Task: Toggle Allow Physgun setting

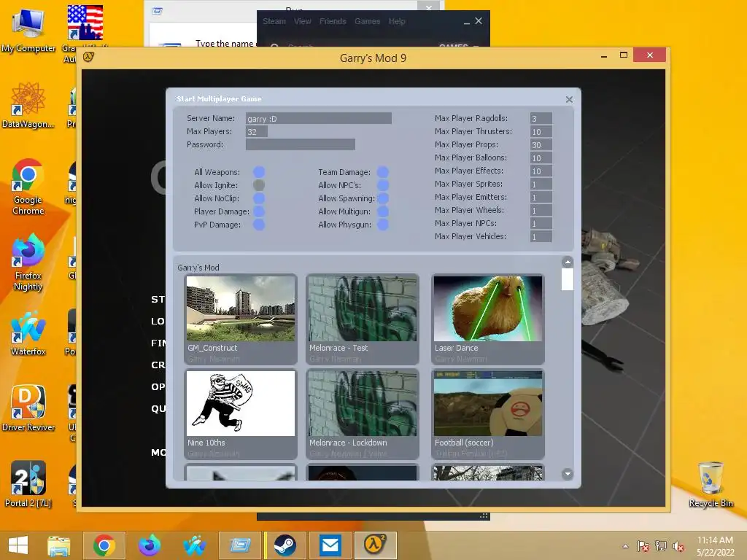Action: pos(382,225)
